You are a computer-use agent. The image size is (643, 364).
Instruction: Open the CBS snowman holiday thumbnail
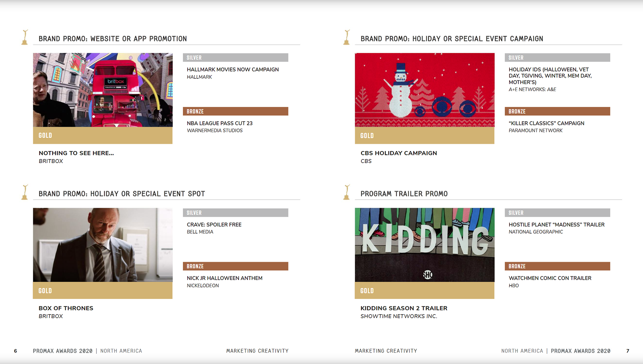pyautogui.click(x=425, y=90)
